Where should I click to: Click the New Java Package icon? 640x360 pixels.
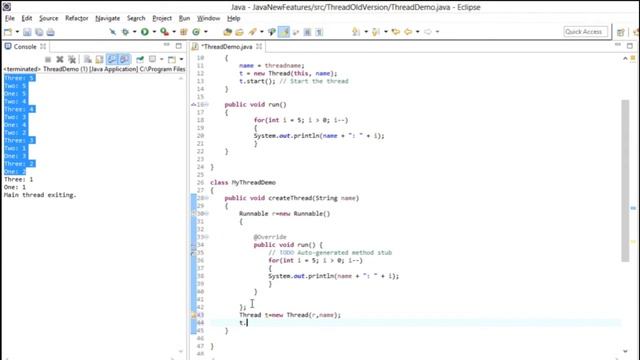[184, 32]
